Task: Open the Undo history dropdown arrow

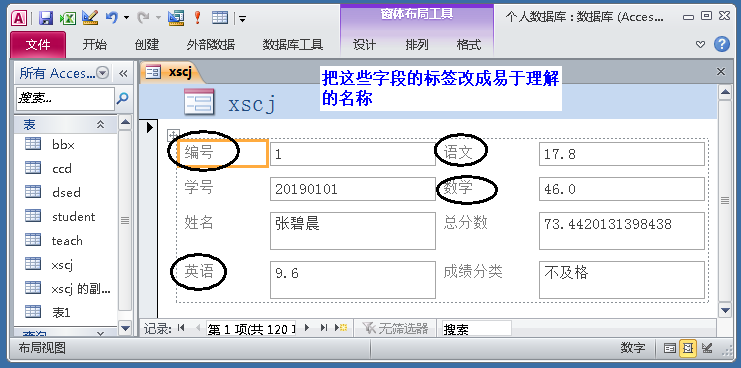Action: point(126,18)
